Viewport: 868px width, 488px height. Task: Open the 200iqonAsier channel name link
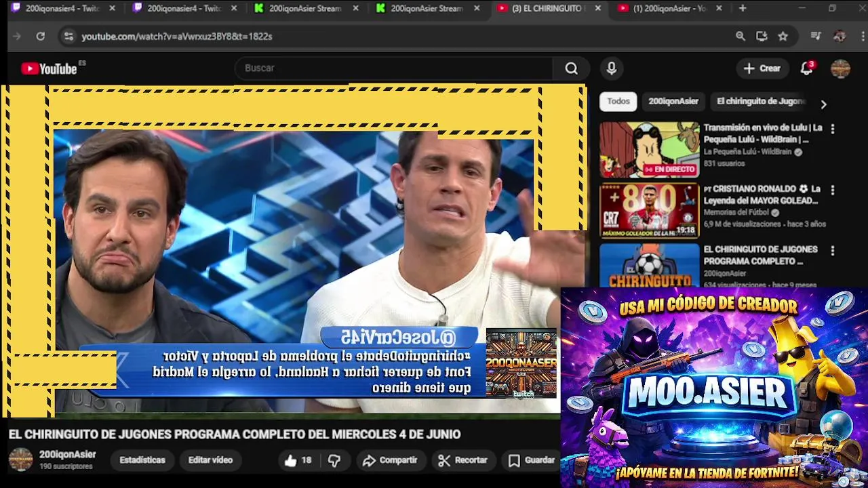68,455
